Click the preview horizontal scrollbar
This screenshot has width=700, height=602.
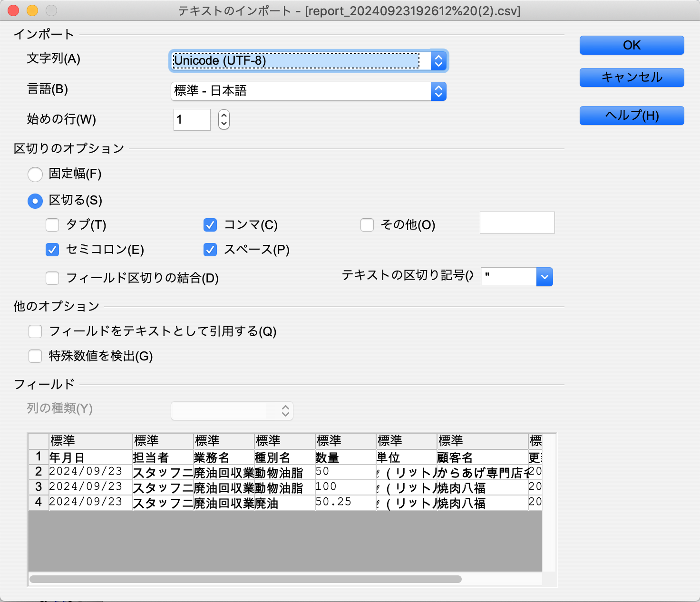tap(245, 579)
